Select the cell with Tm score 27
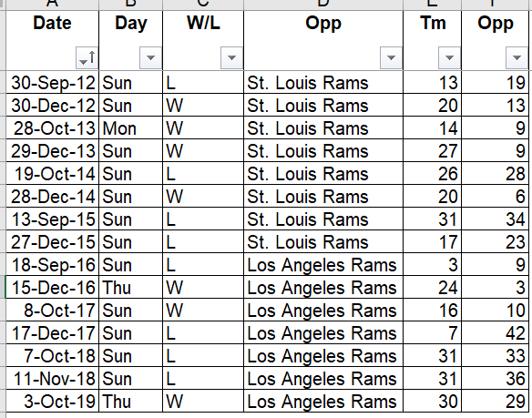 pos(432,150)
